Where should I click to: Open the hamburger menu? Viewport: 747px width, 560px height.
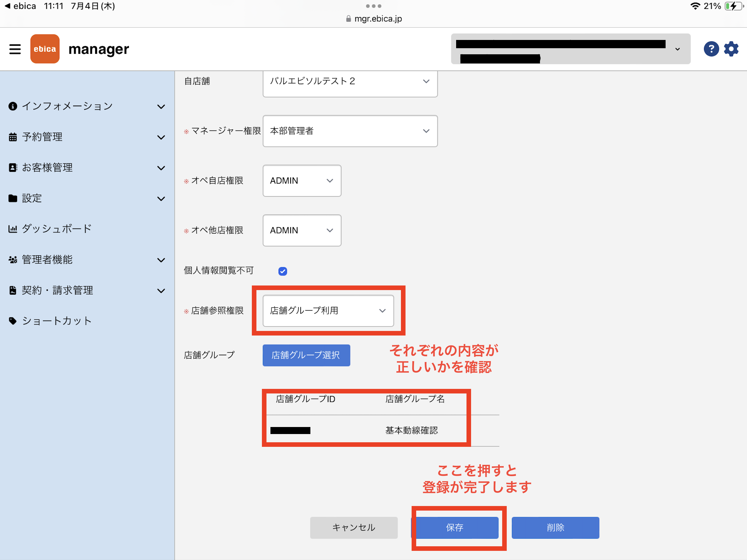pyautogui.click(x=15, y=49)
